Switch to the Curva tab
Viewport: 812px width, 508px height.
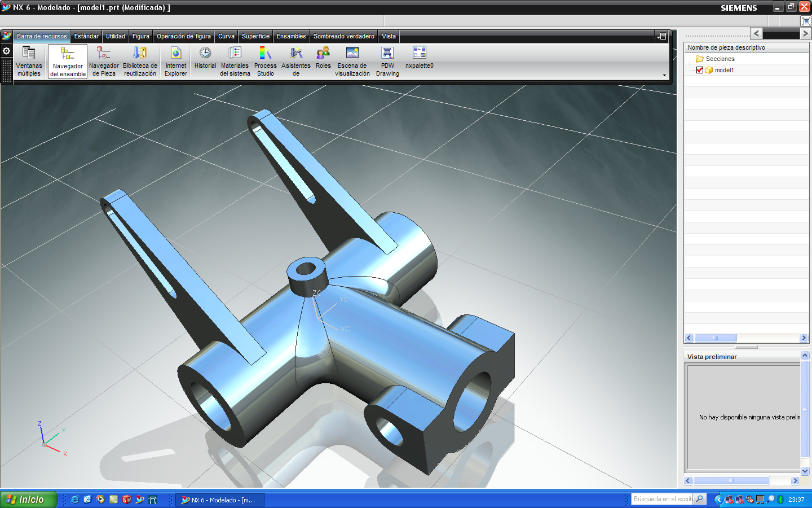pos(226,36)
